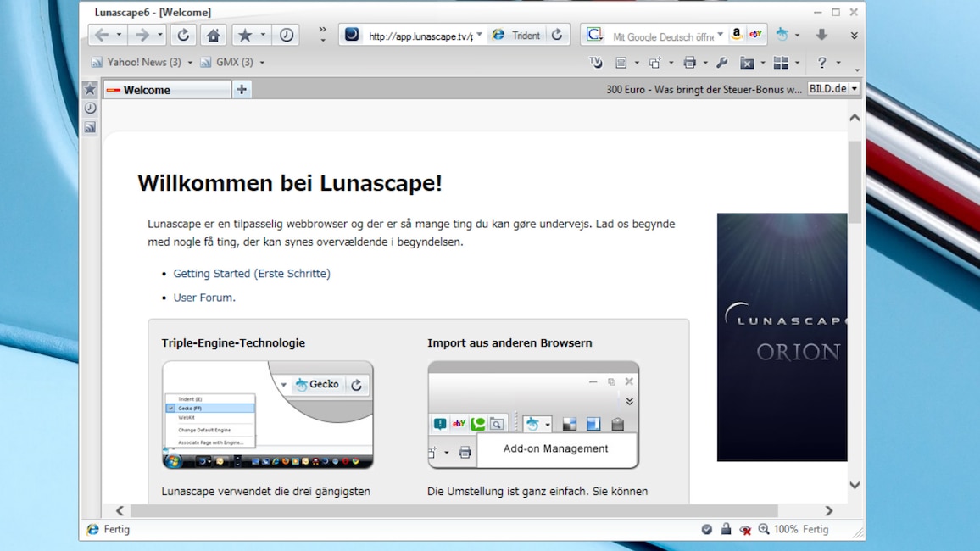Image resolution: width=980 pixels, height=551 pixels.
Task: Click the 300 Euro news ticker headline
Action: (x=704, y=89)
